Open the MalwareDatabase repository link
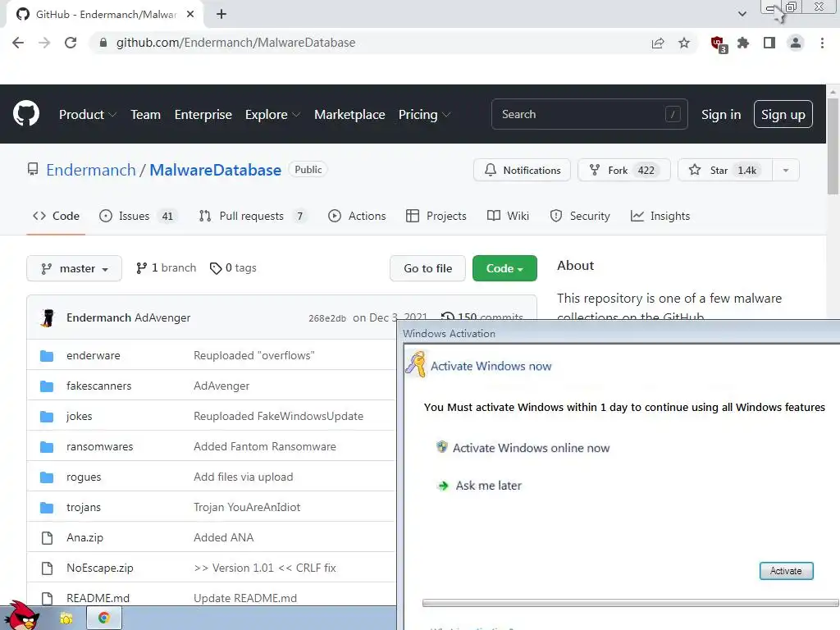The height and width of the screenshot is (630, 840). pyautogui.click(x=216, y=171)
